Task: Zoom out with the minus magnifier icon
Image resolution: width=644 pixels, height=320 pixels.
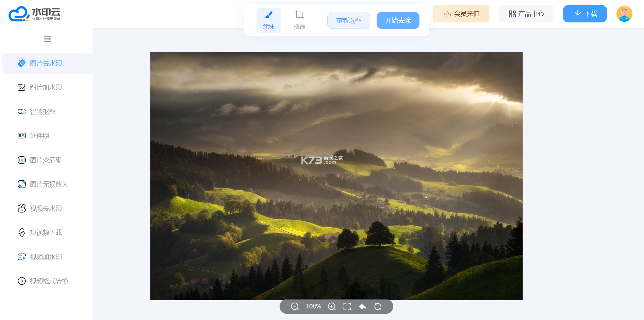Action: click(295, 306)
